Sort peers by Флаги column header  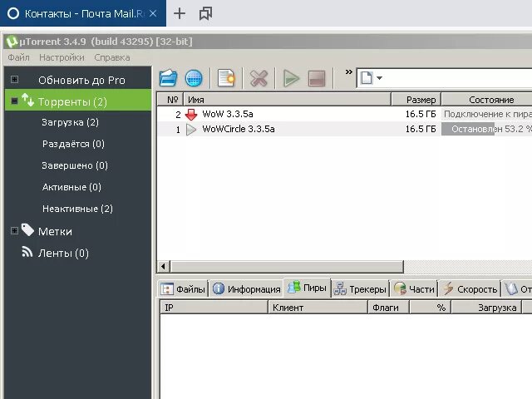click(389, 308)
